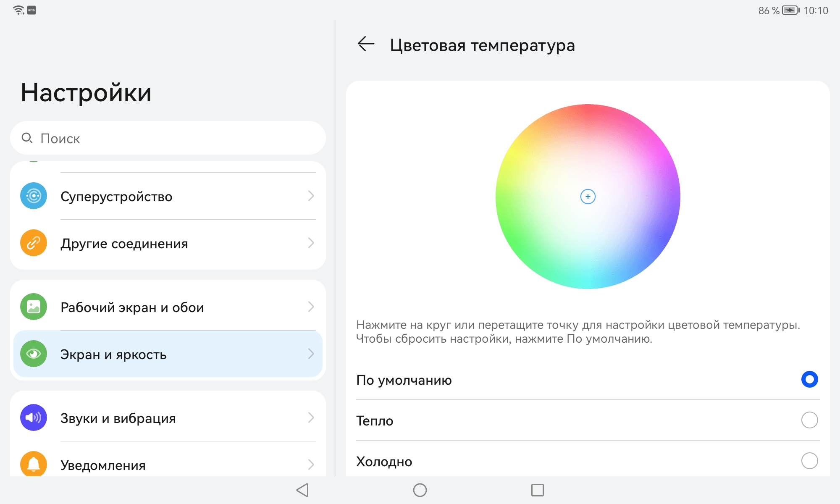Tap the back arrow icon
The width and height of the screenshot is (840, 504).
click(x=366, y=44)
